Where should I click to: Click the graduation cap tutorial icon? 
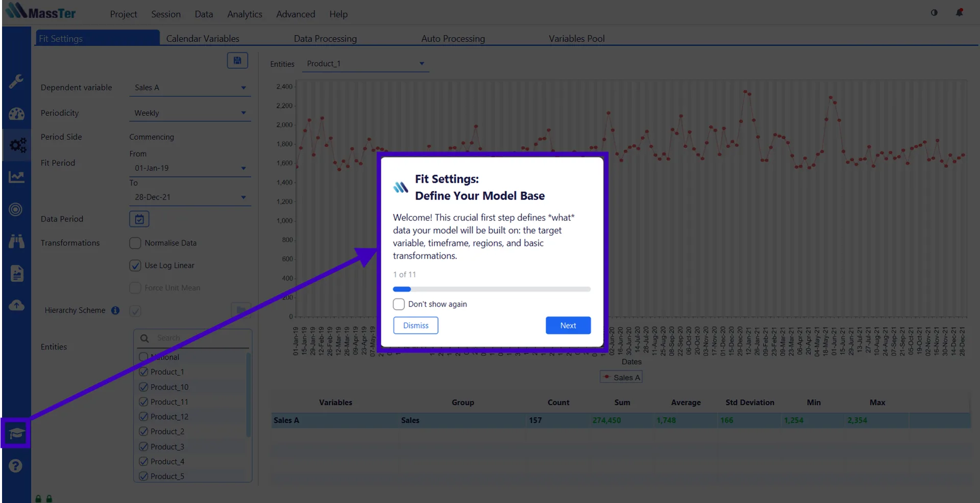tap(16, 434)
